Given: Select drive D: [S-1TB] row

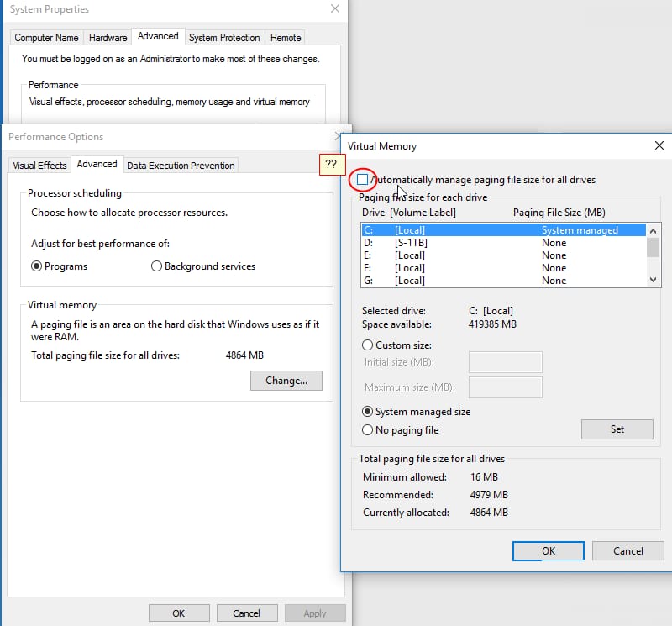Looking at the screenshot, I should (x=503, y=243).
